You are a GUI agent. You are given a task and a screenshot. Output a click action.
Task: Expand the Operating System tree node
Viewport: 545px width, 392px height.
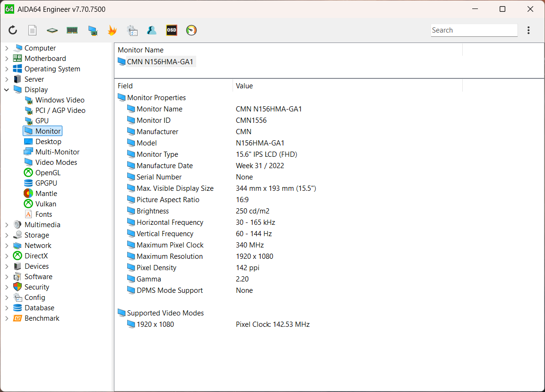coord(7,69)
